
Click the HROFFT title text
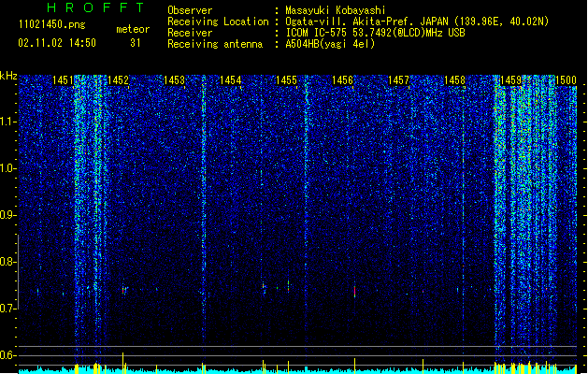coord(96,7)
